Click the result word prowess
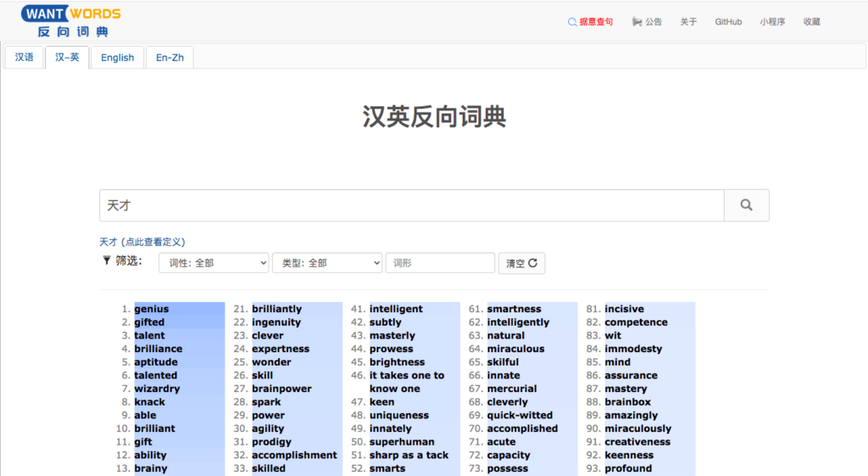868x476 pixels. coord(391,349)
